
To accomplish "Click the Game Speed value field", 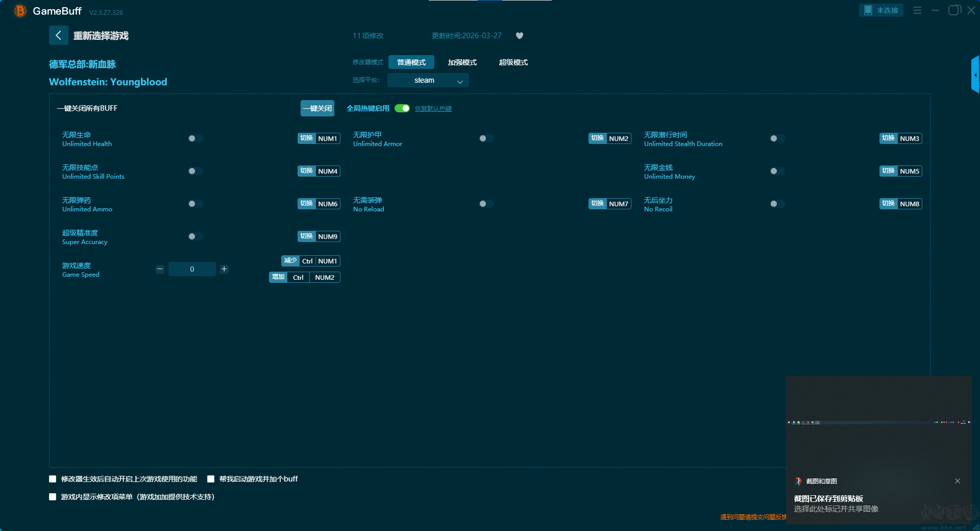I will [x=192, y=269].
